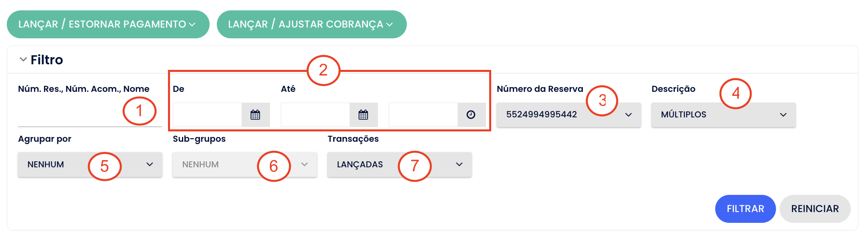The image size is (868, 242).
Task: Open the Até date calendar picker
Action: click(x=363, y=115)
